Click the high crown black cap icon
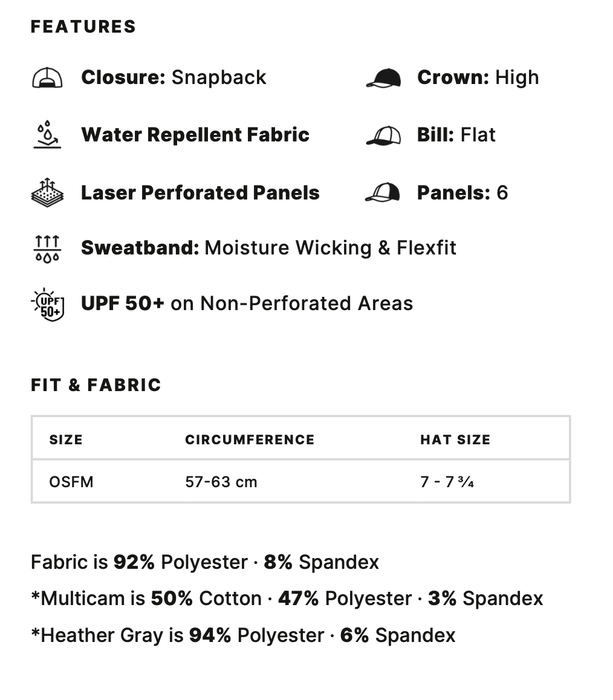613x700 pixels. click(x=383, y=78)
